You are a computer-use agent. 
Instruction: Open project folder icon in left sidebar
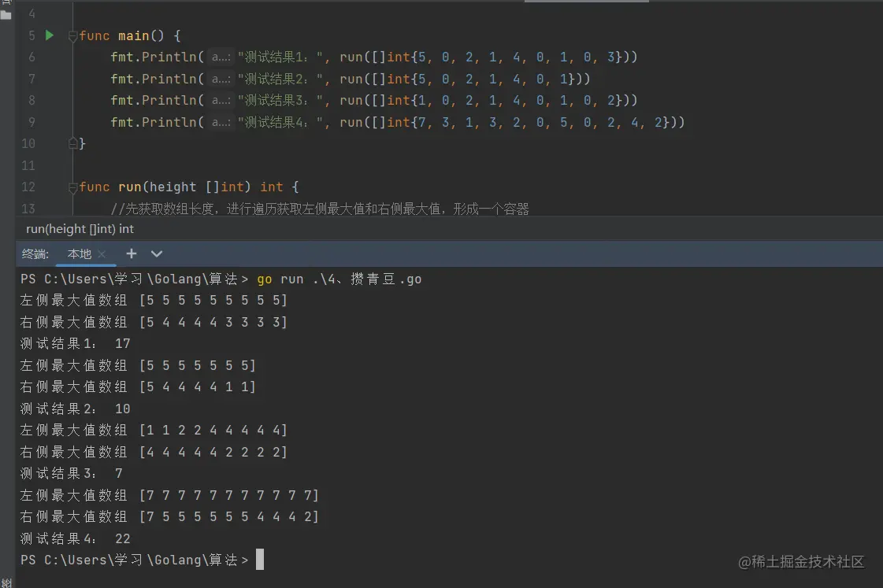[x=6, y=15]
